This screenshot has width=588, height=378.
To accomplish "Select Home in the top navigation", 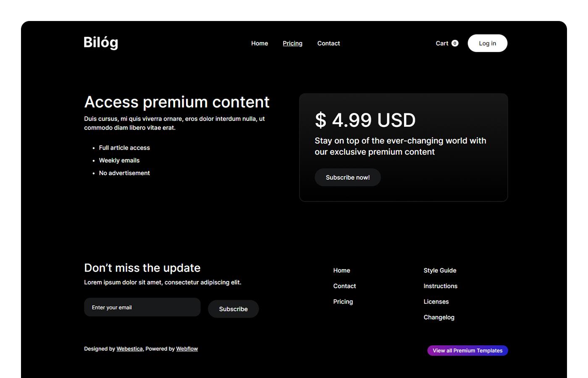I will coord(259,43).
